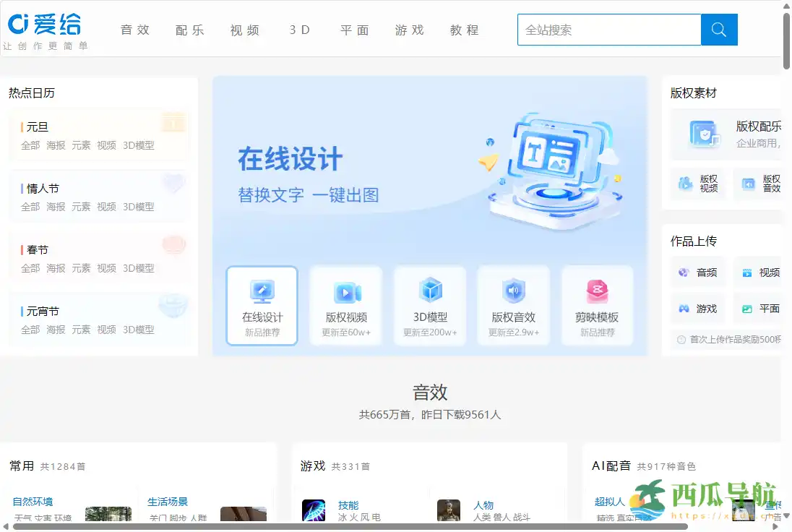This screenshot has width=792, height=532.
Task: Click the 技能 game sound thumbnail
Action: [314, 510]
